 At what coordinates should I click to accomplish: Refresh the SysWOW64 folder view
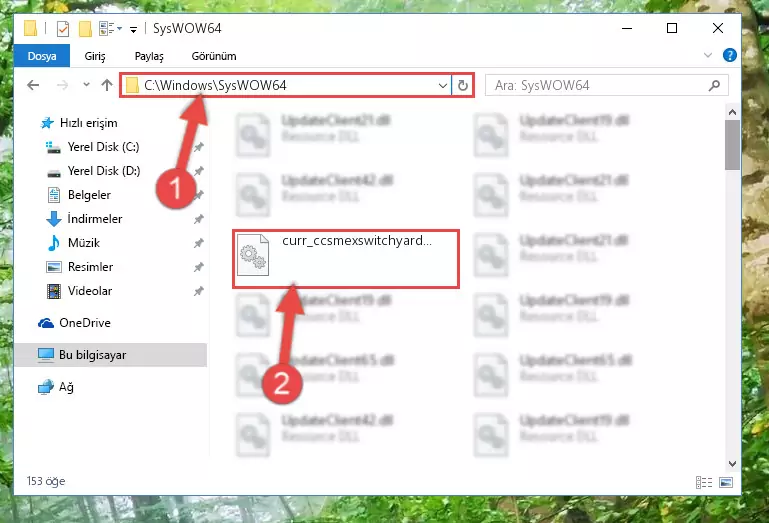pos(462,85)
